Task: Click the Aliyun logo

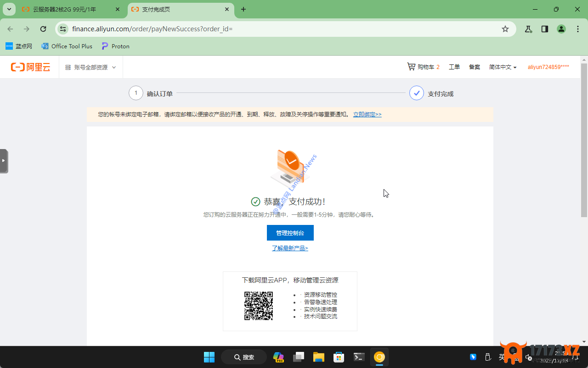Action: pos(30,67)
